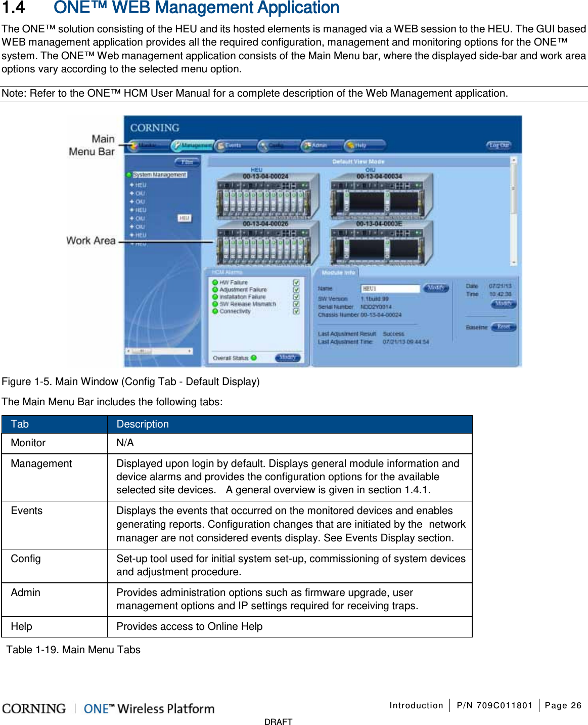Select the System Management tree node

click(x=160, y=175)
